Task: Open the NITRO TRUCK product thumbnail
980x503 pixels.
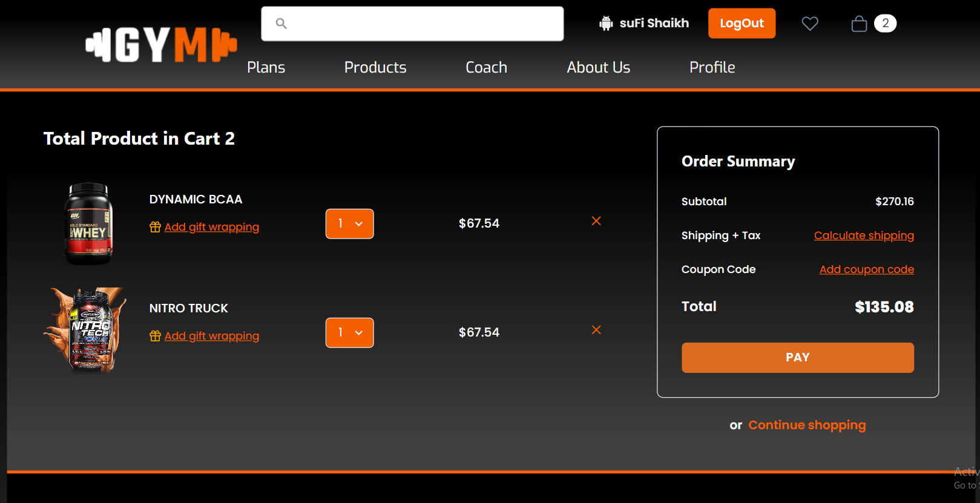Action: [x=86, y=330]
